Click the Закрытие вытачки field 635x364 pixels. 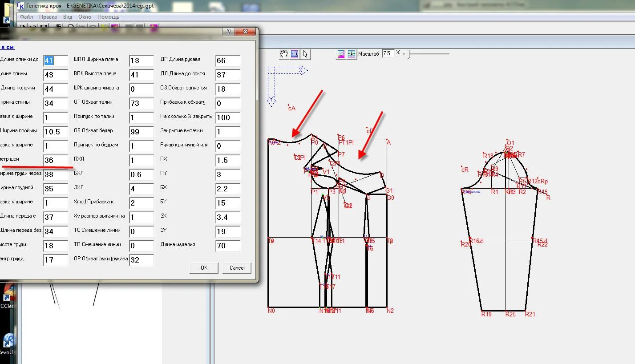[228, 132]
